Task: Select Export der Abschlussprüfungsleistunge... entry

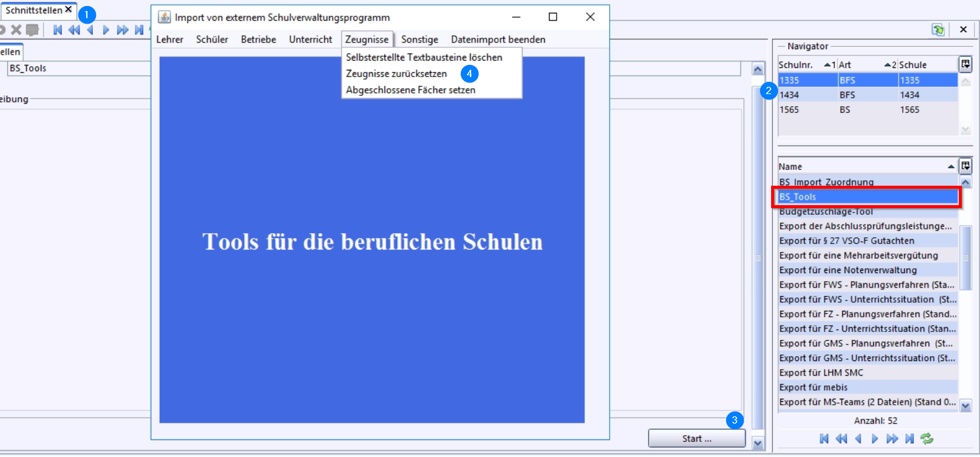Action: [868, 226]
